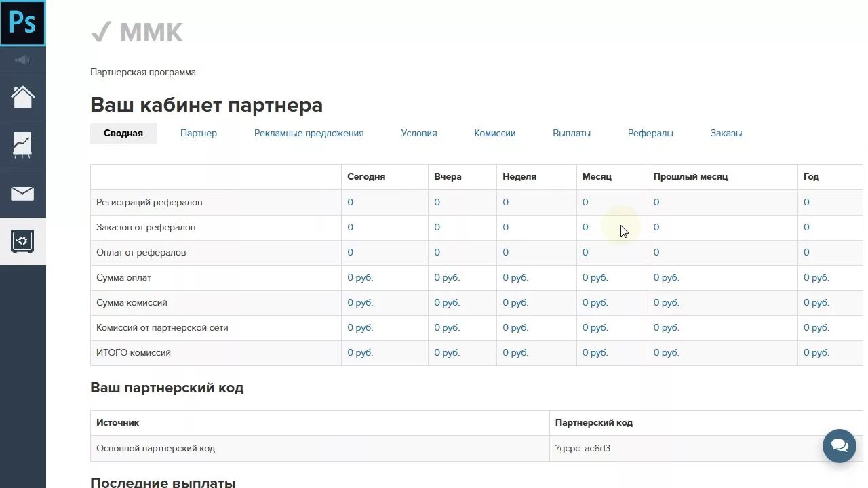This screenshot has width=868, height=488.
Task: Open the Photoshop taskbar icon
Action: (x=22, y=22)
